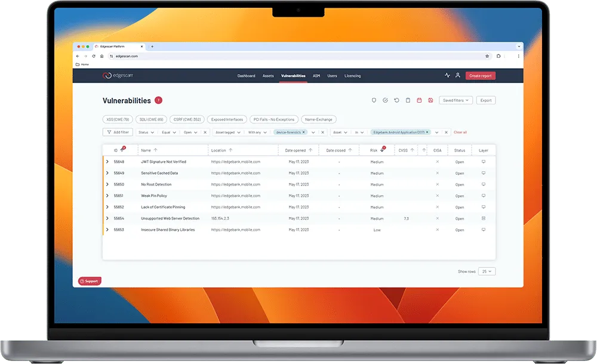Click the shield icon in Vulnerabilities toolbar

pyautogui.click(x=374, y=100)
